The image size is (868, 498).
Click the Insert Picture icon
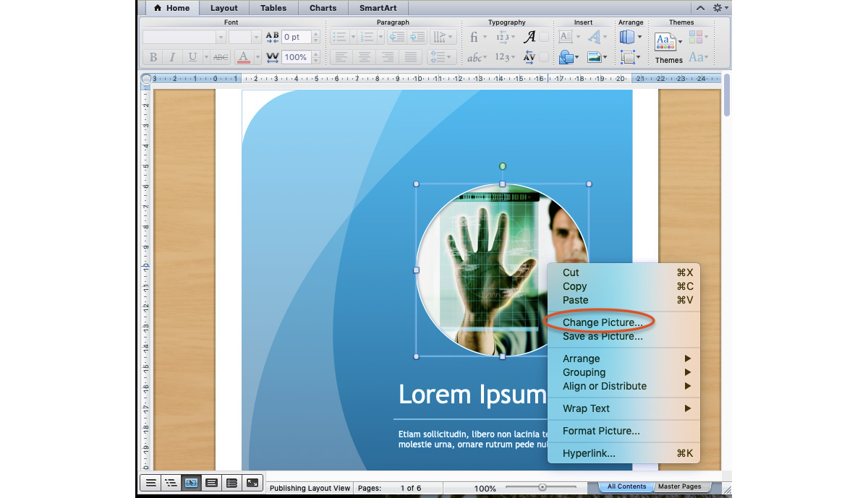[594, 57]
